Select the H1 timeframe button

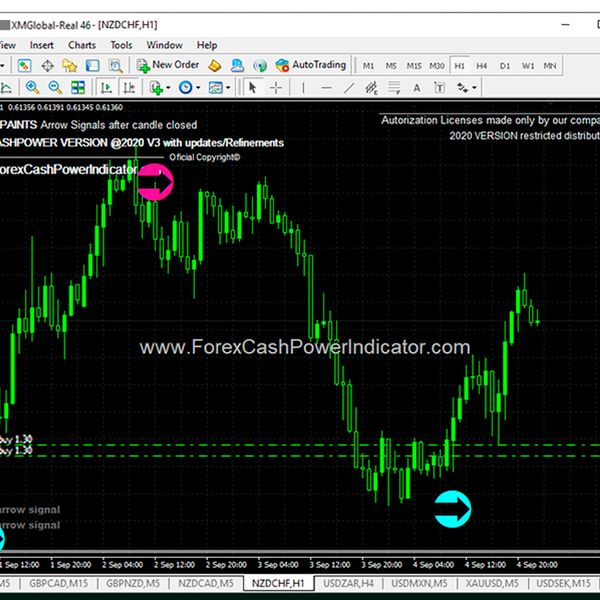click(459, 66)
